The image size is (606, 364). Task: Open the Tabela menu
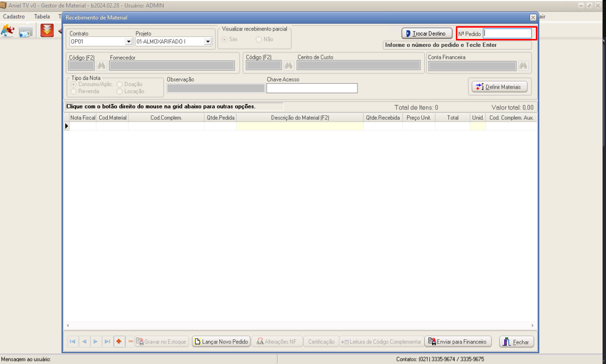(42, 17)
